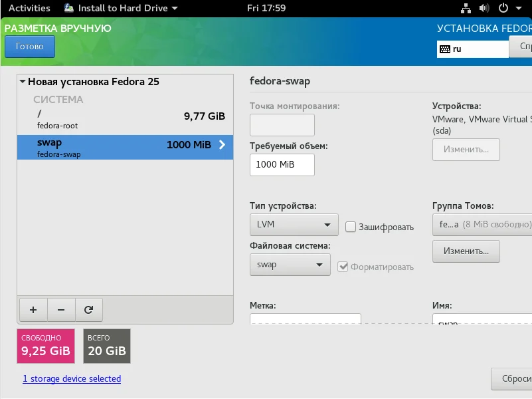This screenshot has width=532, height=399.
Task: Open the Fri 17:59 clock menu
Action: tap(266, 8)
